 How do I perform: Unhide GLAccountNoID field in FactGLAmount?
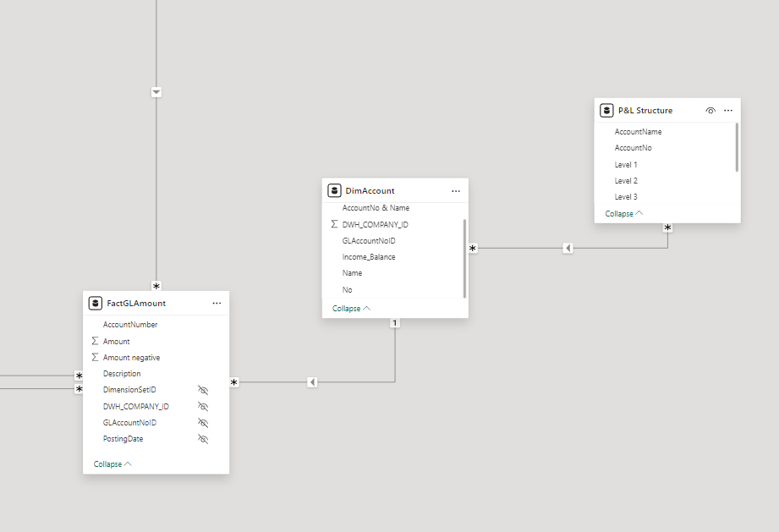[x=203, y=423]
